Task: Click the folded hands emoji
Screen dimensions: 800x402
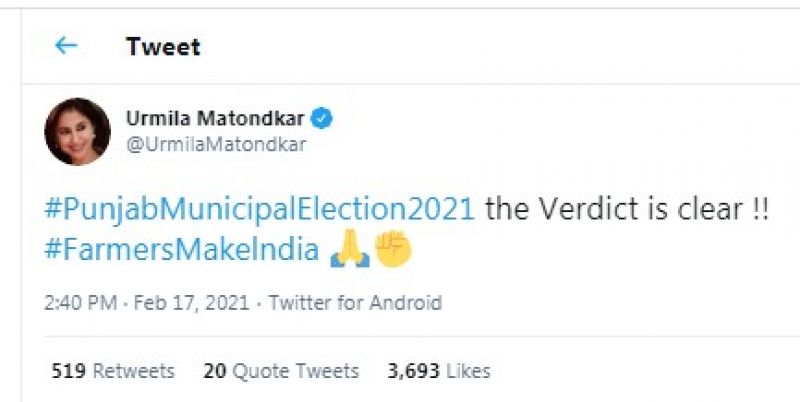Action: click(349, 250)
